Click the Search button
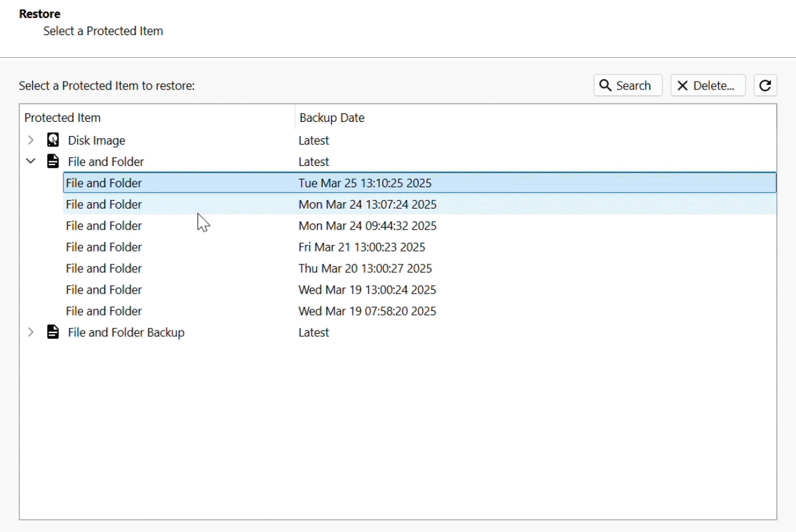Viewport: 796px width, 532px height. tap(627, 86)
